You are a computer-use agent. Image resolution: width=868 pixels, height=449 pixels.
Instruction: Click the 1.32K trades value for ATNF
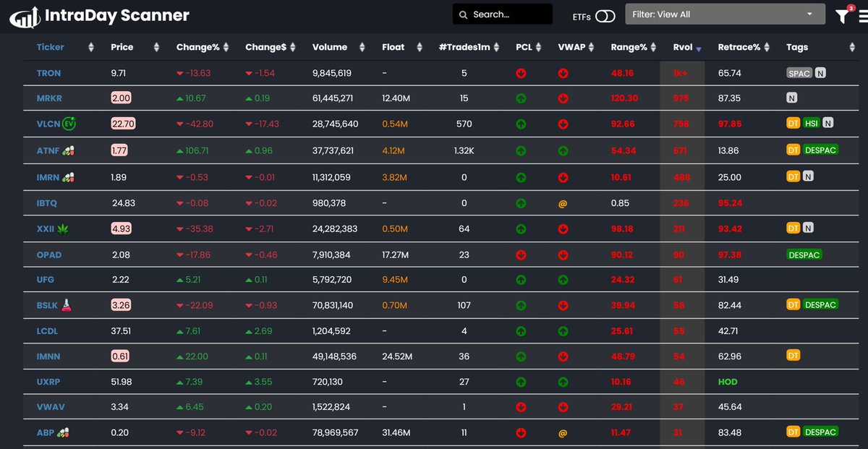464,150
